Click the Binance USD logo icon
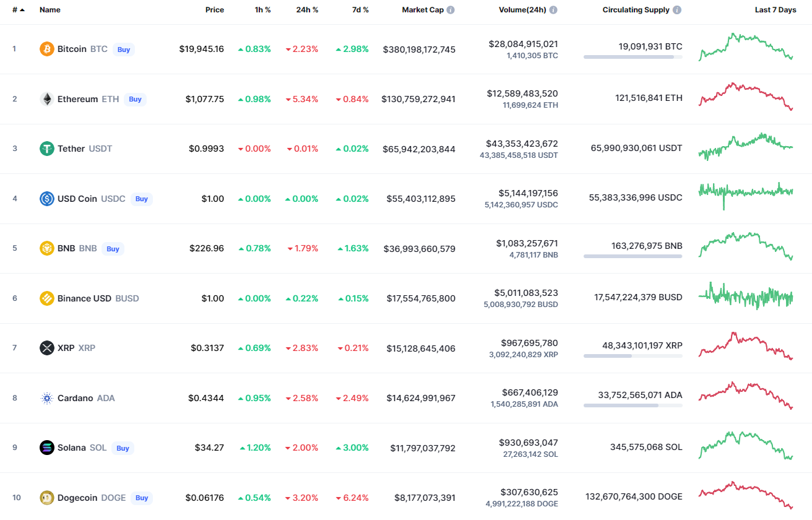The height and width of the screenshot is (520, 812). [x=47, y=298]
